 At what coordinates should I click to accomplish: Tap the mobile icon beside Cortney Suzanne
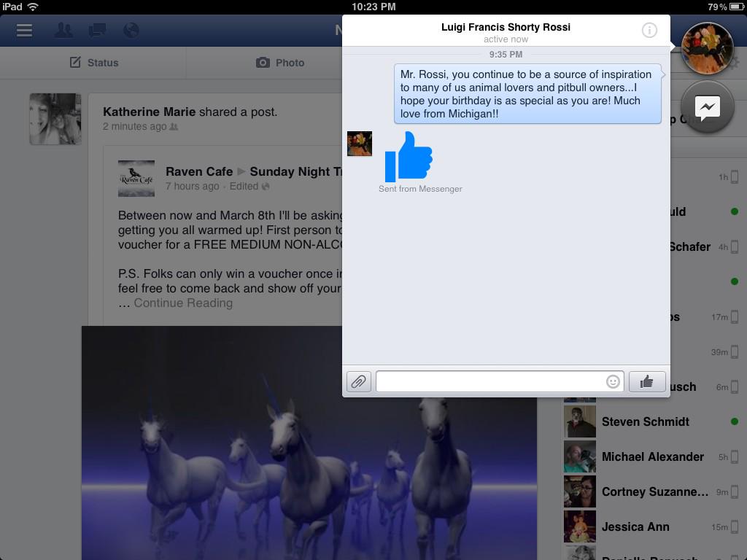coord(735,491)
